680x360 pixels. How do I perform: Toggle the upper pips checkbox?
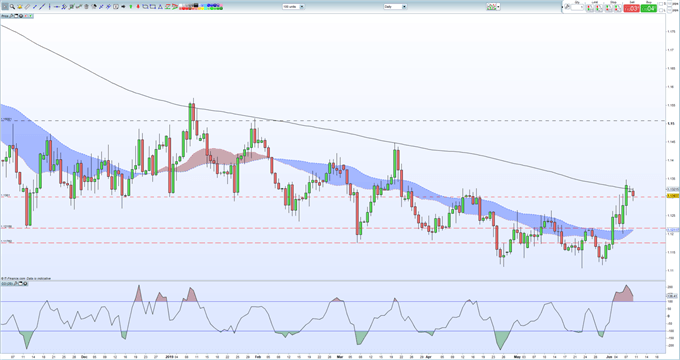click(x=661, y=4)
